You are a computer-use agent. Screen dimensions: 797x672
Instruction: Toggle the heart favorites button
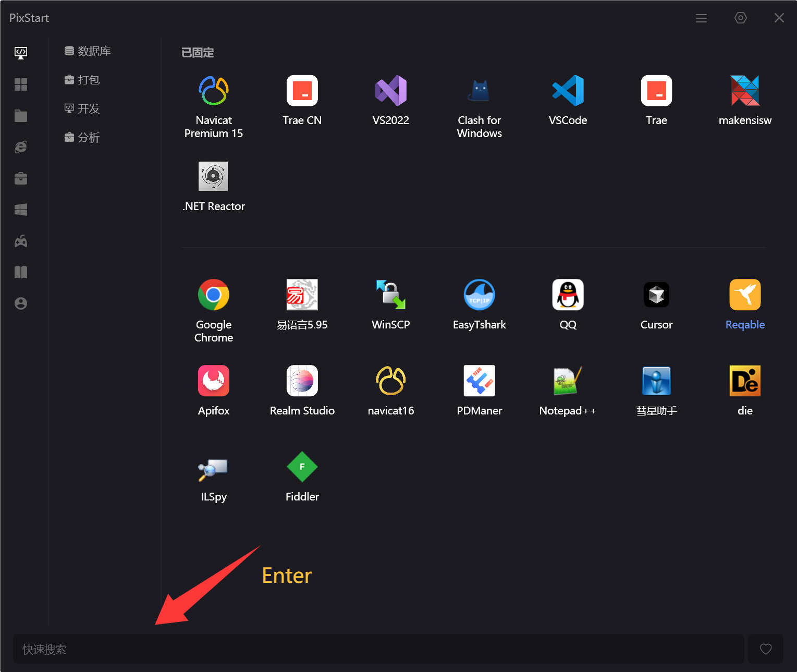[x=765, y=649]
